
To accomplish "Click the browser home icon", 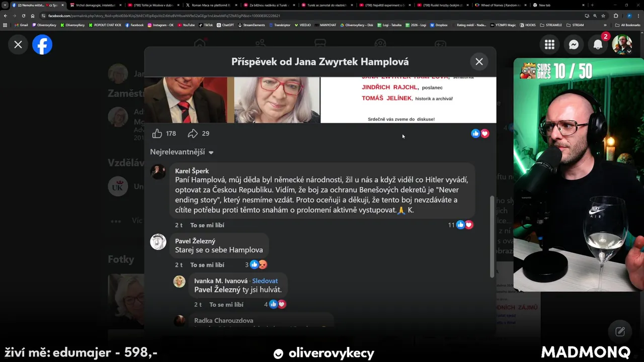I will (32, 16).
